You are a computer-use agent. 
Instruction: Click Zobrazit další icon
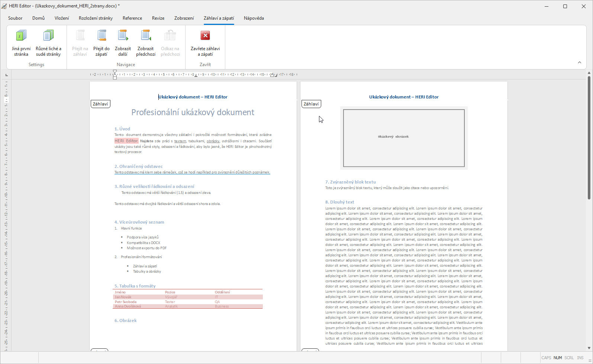[123, 36]
